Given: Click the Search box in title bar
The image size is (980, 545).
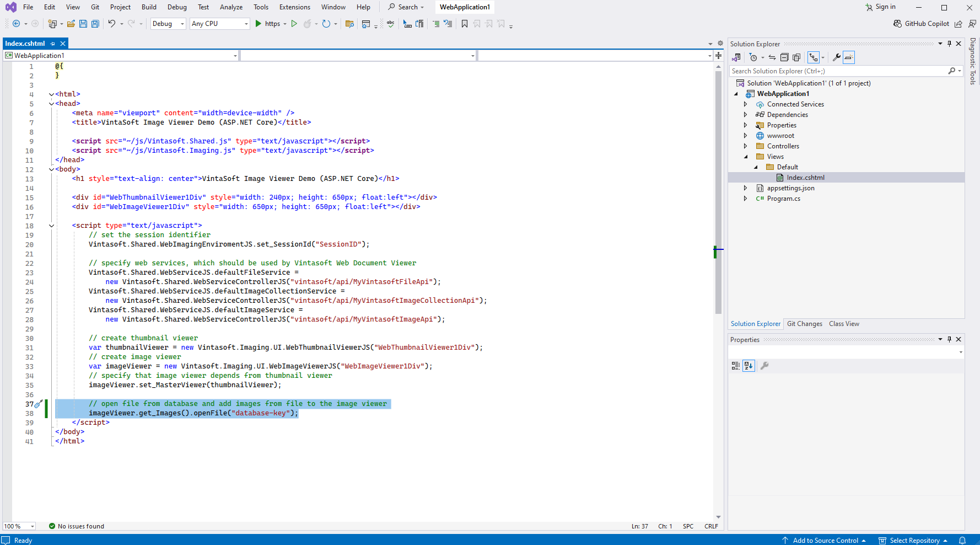Looking at the screenshot, I should (406, 7).
